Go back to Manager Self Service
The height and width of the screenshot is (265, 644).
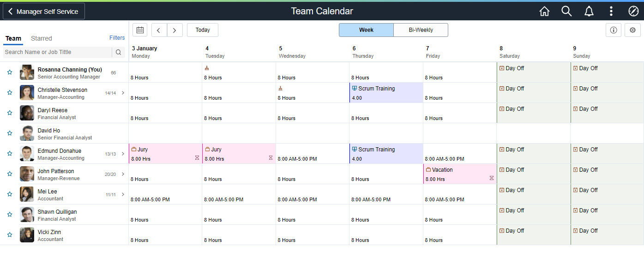pos(44,12)
